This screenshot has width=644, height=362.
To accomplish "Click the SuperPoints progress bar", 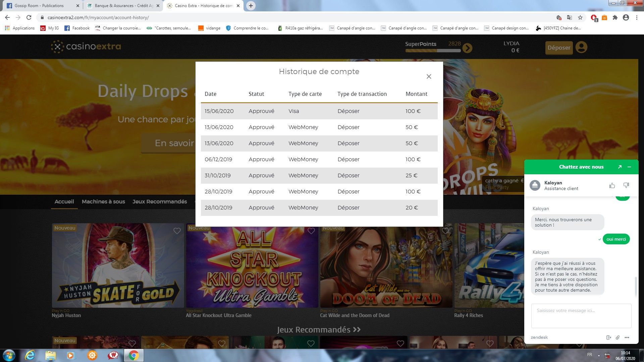I will 433,51.
